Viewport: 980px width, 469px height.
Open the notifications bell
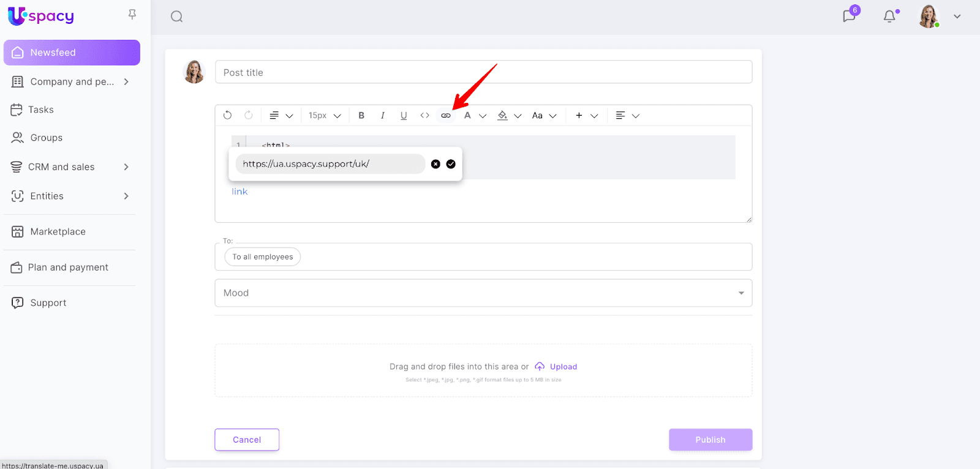point(889,17)
